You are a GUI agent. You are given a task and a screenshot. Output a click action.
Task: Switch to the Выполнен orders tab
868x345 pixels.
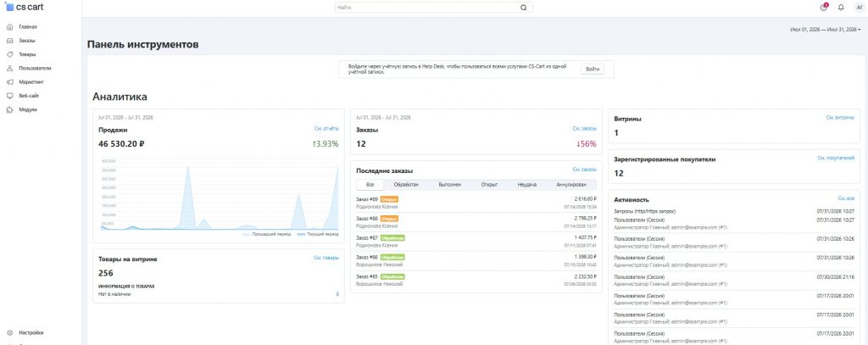point(449,185)
